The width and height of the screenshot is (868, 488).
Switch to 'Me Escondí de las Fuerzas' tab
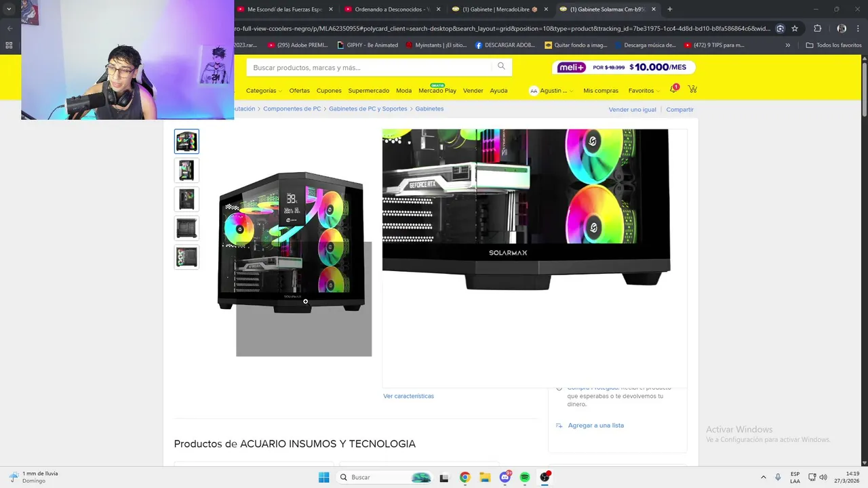click(x=285, y=9)
